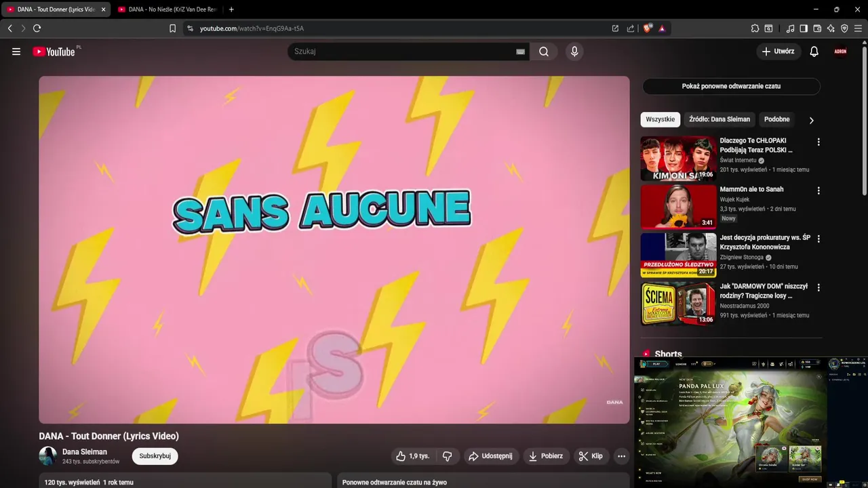Go to YouTube home via the logo
The height and width of the screenshot is (488, 868).
pyautogui.click(x=54, y=52)
